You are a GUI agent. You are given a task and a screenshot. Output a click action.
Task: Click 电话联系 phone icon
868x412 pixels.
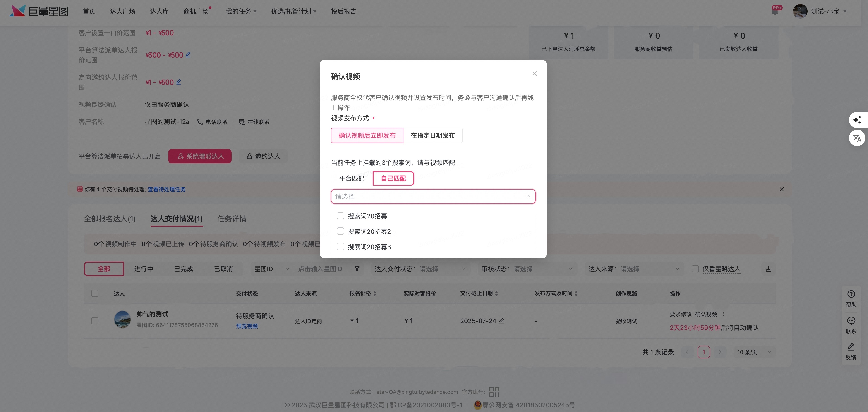point(200,122)
